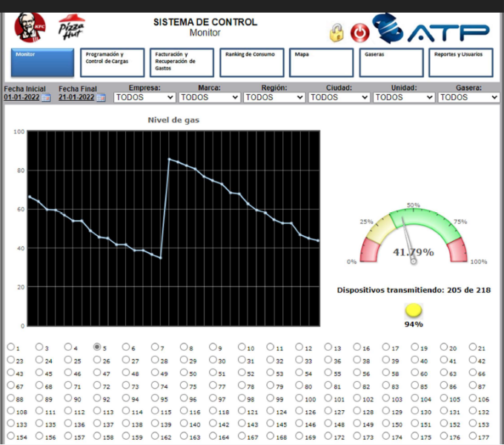
Task: Click the Pizza Hut logo
Action: pos(72,28)
